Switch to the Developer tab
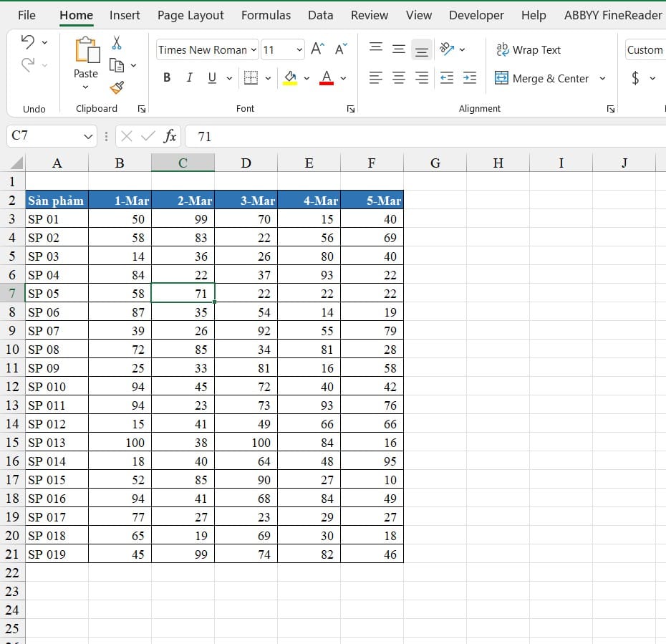666x644 pixels. tap(476, 15)
